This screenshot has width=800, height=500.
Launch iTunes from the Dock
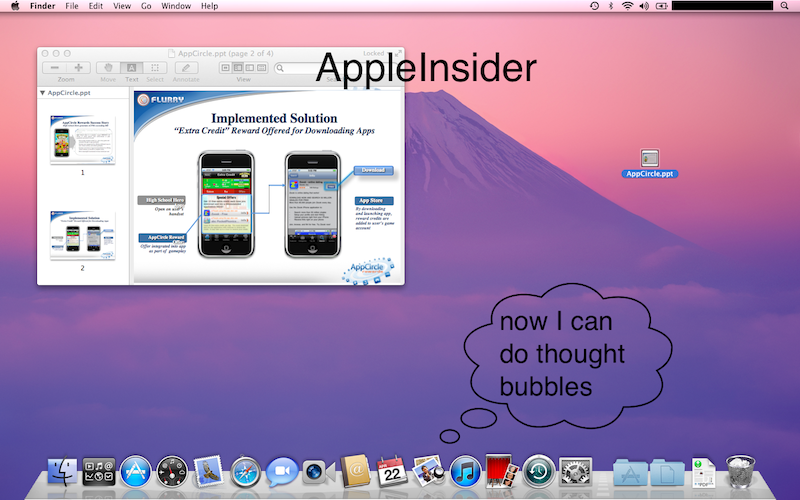[465, 471]
